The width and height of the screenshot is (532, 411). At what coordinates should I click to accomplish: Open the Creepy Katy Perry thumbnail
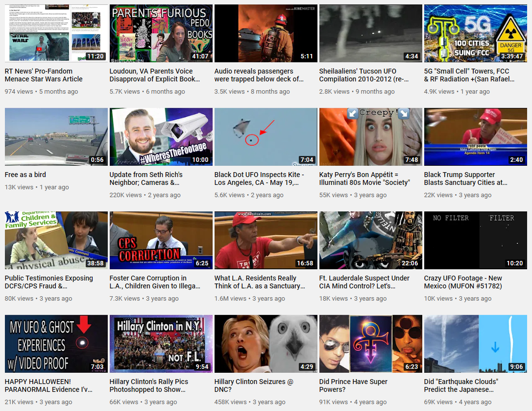(371, 137)
